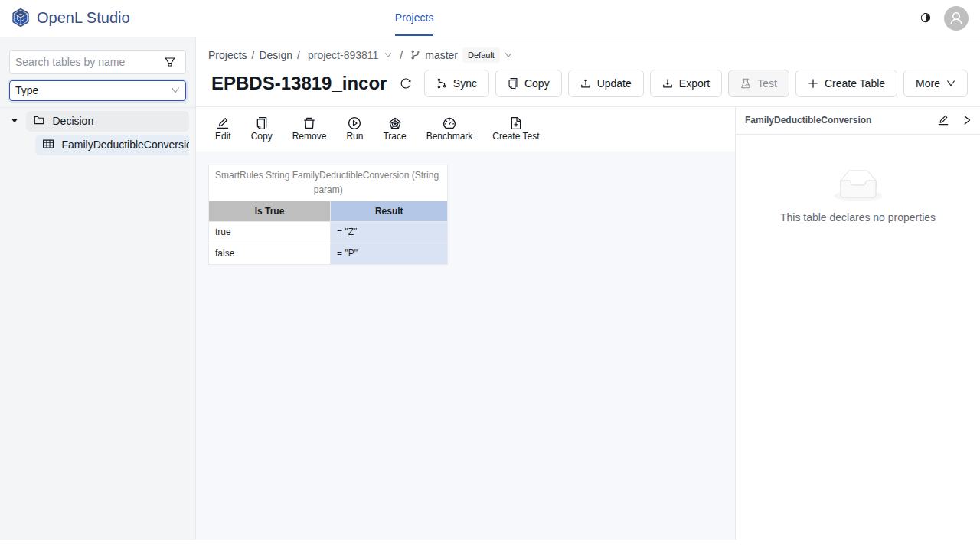Viewport: 980px width, 551px height.
Task: Edit properties using pencil in right panel
Action: [943, 120]
